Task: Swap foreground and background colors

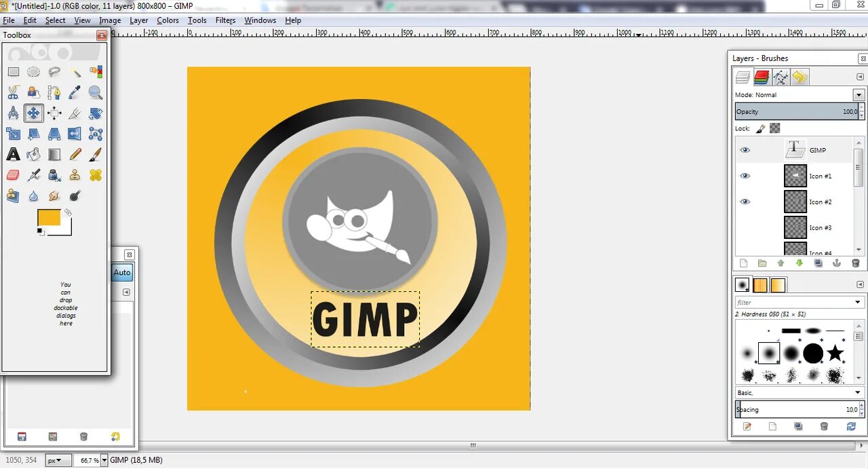Action: 68,212
